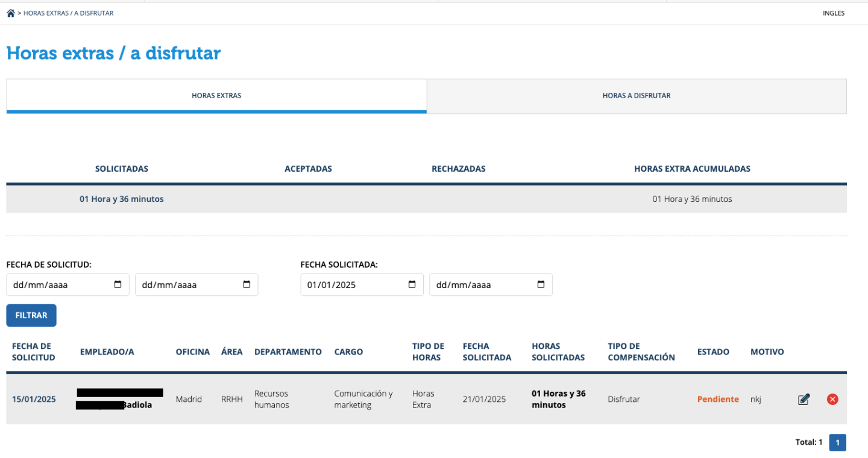The height and width of the screenshot is (458, 868).
Task: Click page 1 pagination button
Action: 837,442
